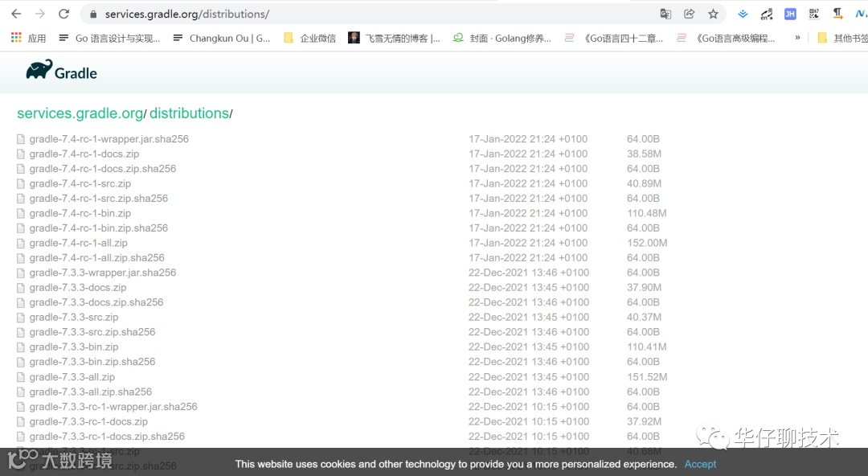Open bookmark 《Go语言四十二章

click(613, 38)
